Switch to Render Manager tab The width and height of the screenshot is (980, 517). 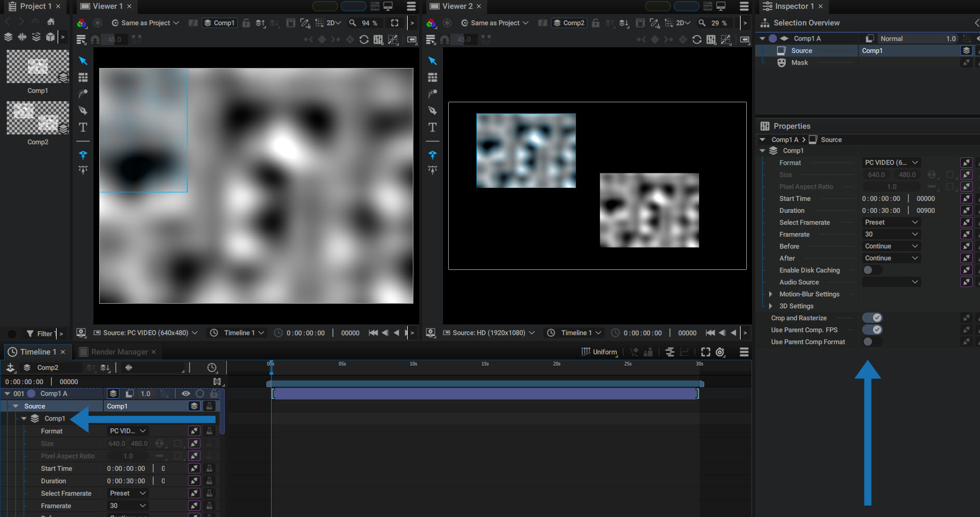(119, 352)
